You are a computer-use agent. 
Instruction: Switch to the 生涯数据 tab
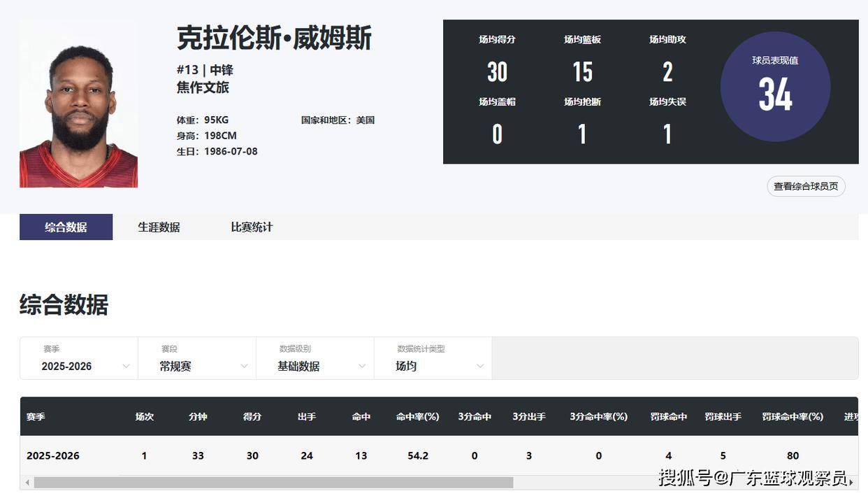pyautogui.click(x=159, y=227)
